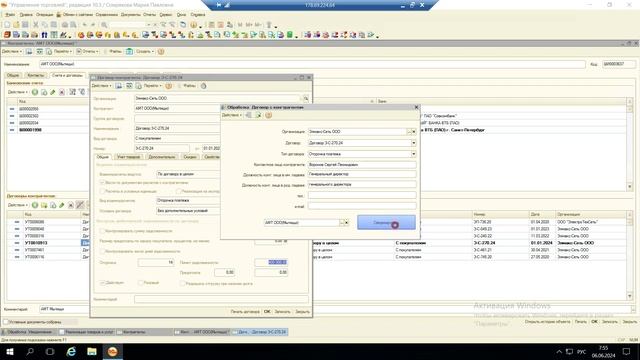Switch to Дополнительно tab in contract window

click(162, 157)
